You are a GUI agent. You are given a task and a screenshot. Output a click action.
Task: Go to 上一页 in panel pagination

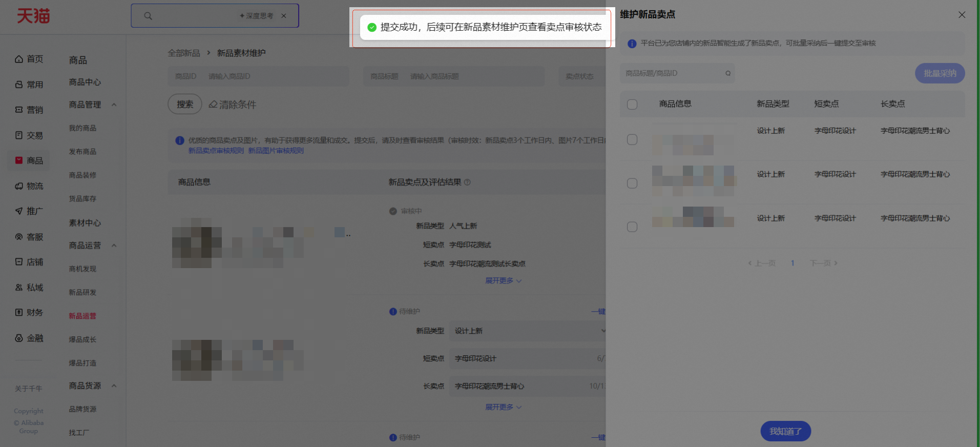pos(762,263)
